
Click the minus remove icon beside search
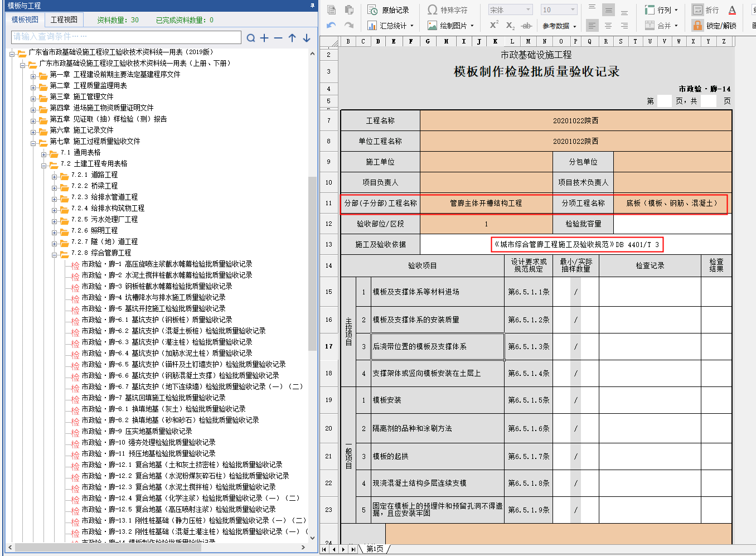278,38
